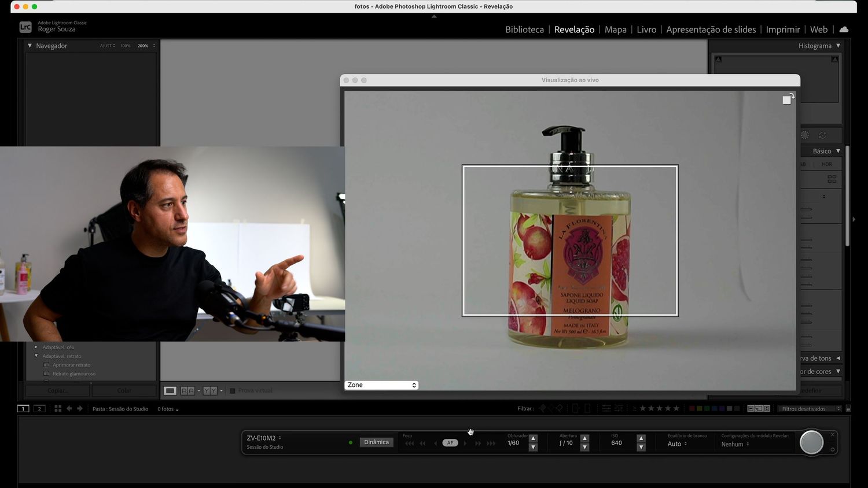The height and width of the screenshot is (488, 868).
Task: Click the AF autofocus button
Action: [x=450, y=443]
